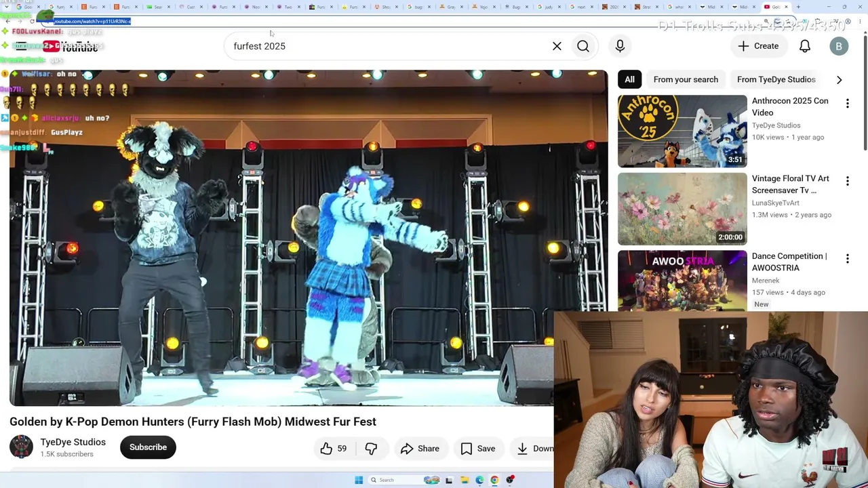Click the Dance Competition | AWOOSTRIA title
The image size is (868, 488).
click(x=789, y=262)
